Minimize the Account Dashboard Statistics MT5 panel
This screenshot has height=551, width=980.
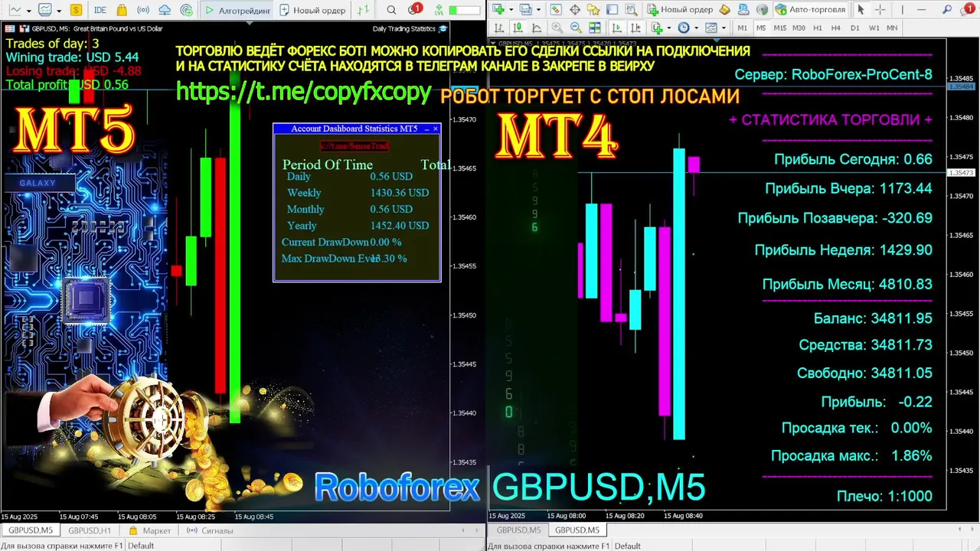[x=426, y=129]
